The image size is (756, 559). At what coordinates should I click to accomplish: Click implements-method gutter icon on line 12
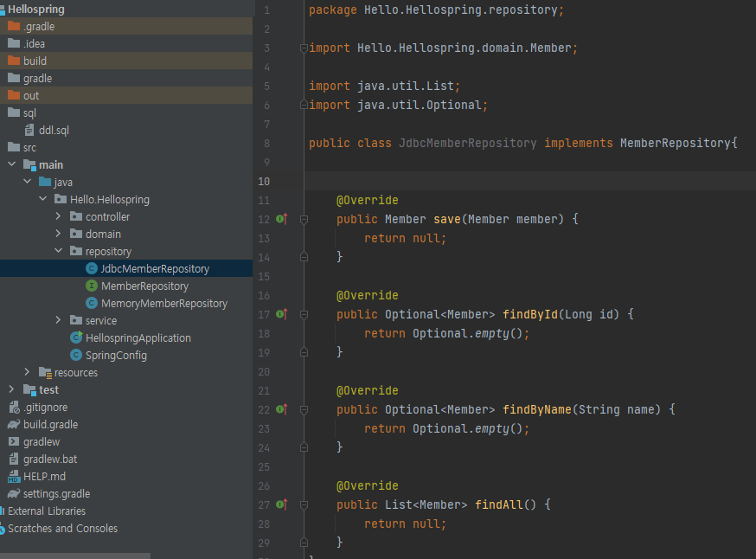coord(282,219)
